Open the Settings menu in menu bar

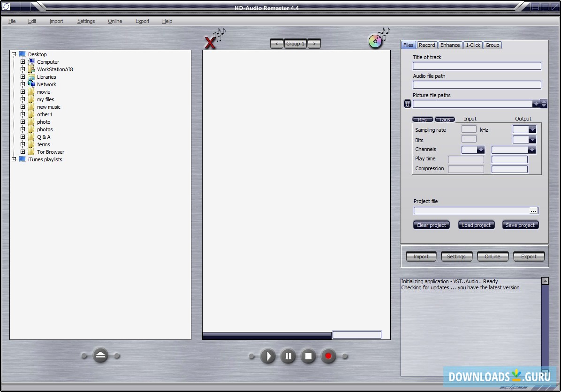tap(86, 21)
